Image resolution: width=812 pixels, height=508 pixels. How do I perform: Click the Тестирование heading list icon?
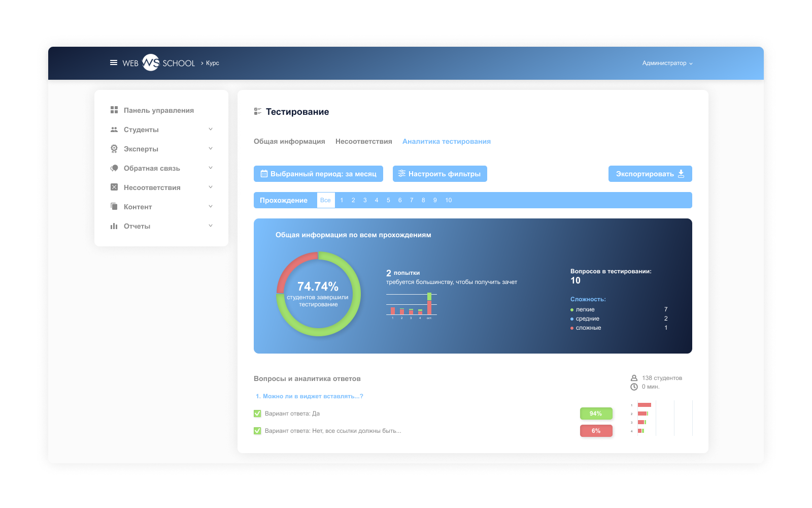[258, 111]
